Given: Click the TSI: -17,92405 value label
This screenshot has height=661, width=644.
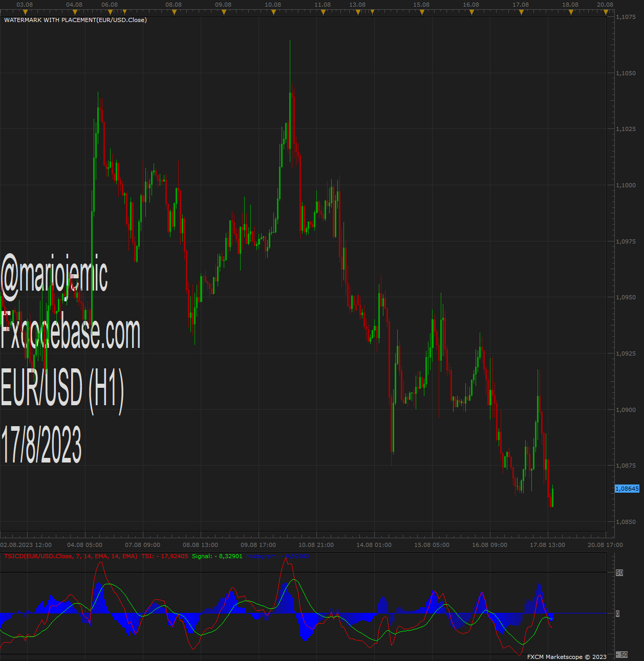Looking at the screenshot, I should click(x=165, y=556).
